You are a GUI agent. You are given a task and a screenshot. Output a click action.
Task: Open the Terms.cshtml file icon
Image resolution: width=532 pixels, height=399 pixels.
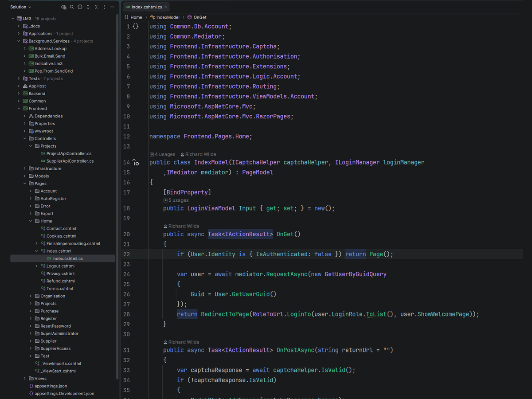point(43,289)
